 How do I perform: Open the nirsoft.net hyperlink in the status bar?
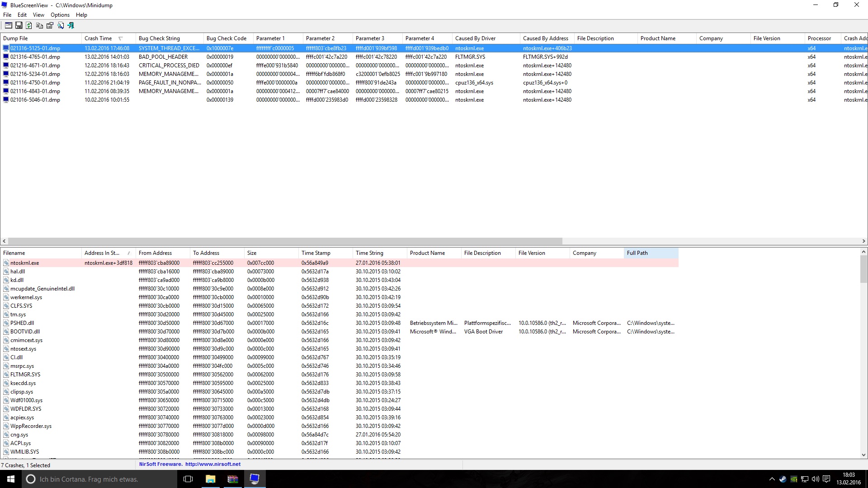pos(212,464)
